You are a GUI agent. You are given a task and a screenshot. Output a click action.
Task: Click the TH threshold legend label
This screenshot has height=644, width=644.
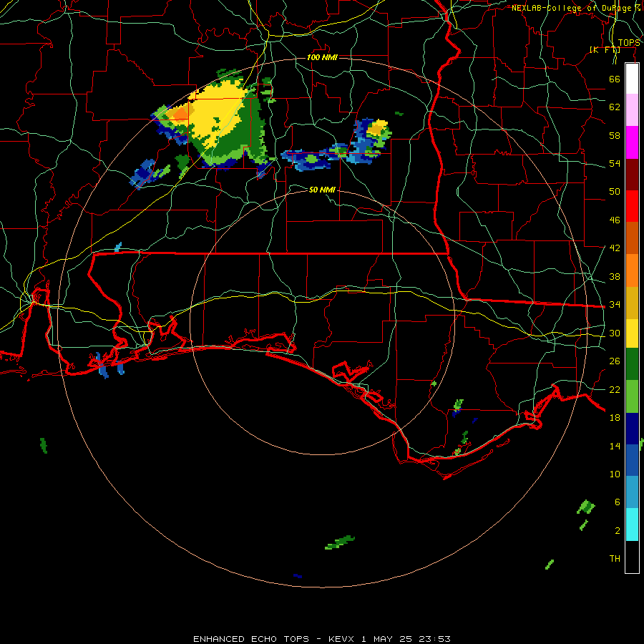(x=615, y=559)
